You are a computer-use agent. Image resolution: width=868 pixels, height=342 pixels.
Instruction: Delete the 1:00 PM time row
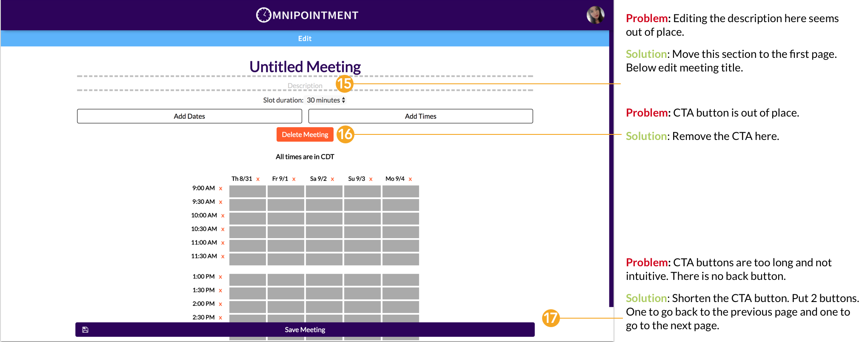pos(220,277)
